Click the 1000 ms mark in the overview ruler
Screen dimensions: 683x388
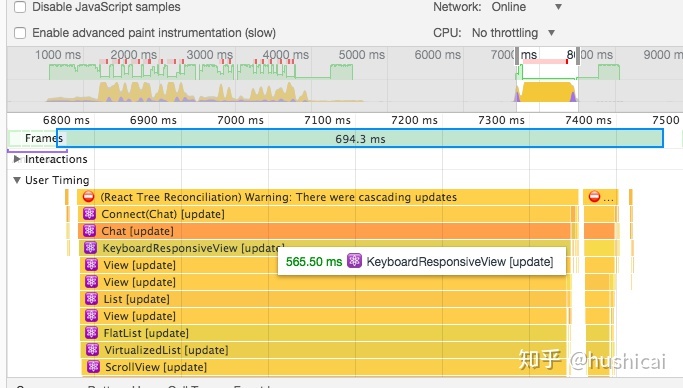58,55
